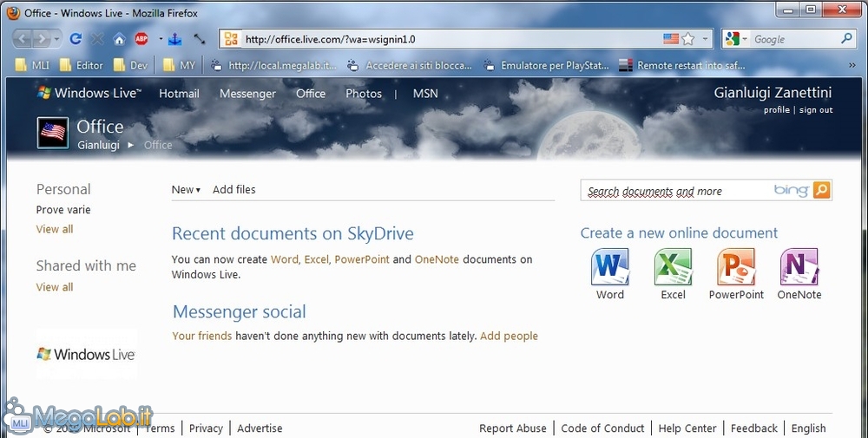The width and height of the screenshot is (868, 438).
Task: Click View all under Personal
Action: 54,229
